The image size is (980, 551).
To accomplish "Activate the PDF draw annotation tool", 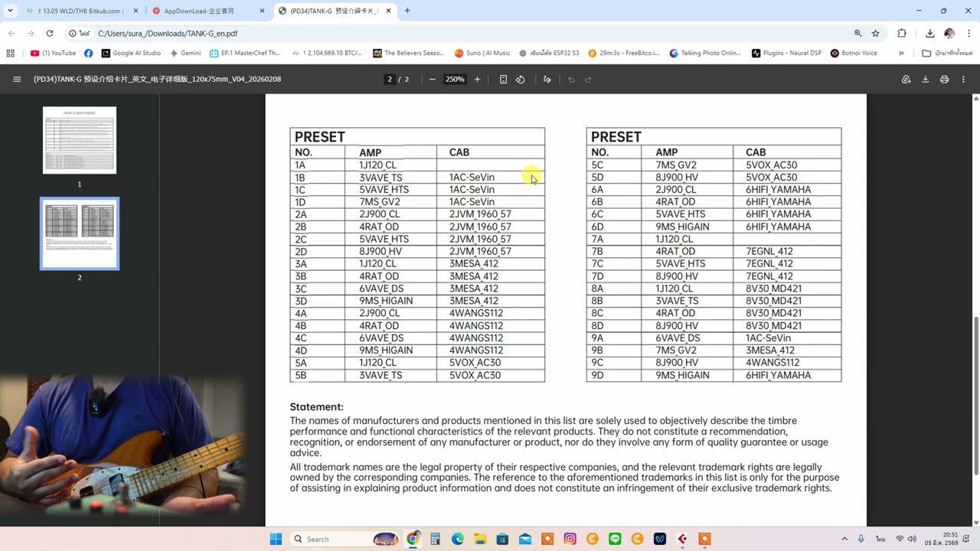I will 547,80.
